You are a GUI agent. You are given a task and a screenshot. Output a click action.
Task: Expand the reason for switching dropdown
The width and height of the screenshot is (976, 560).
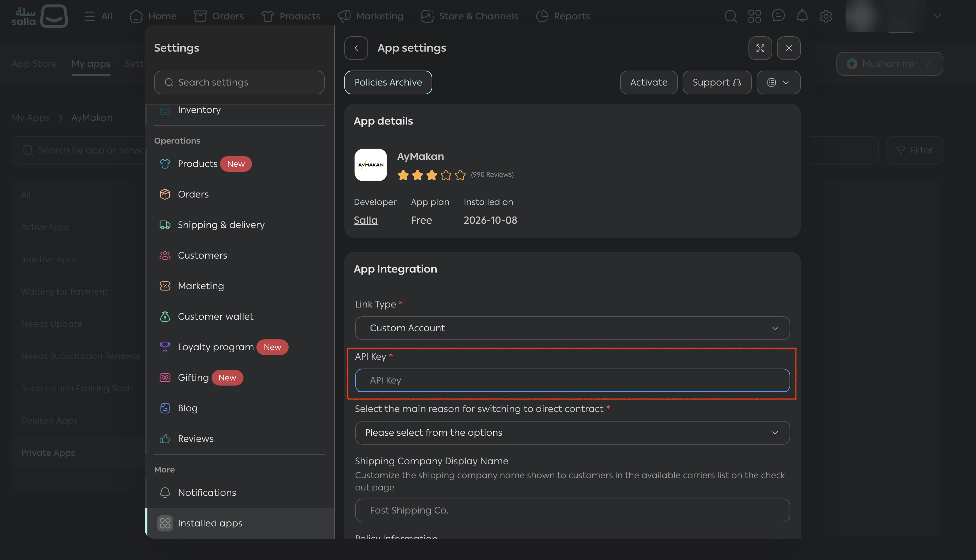[x=572, y=433]
